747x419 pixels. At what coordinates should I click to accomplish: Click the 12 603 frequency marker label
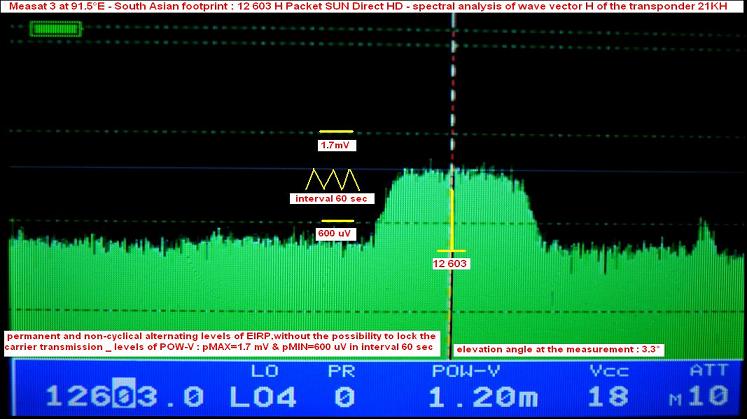(451, 263)
